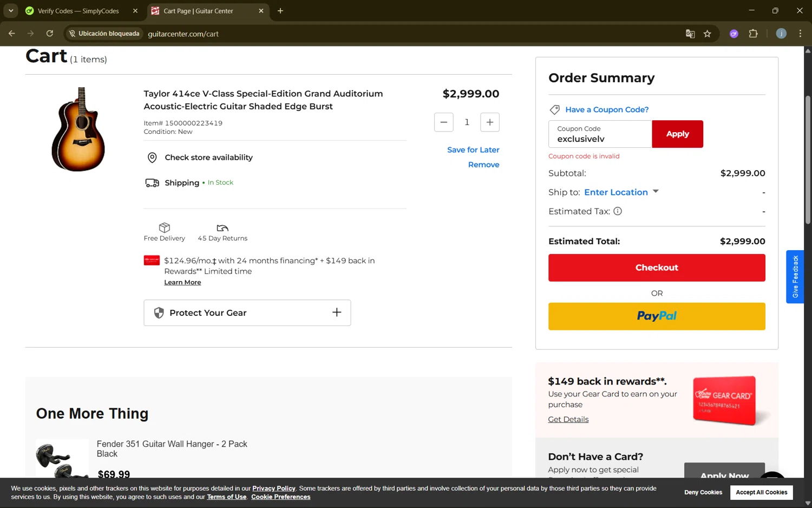Open the Chrome three-dot menu
The width and height of the screenshot is (812, 508).
800,34
